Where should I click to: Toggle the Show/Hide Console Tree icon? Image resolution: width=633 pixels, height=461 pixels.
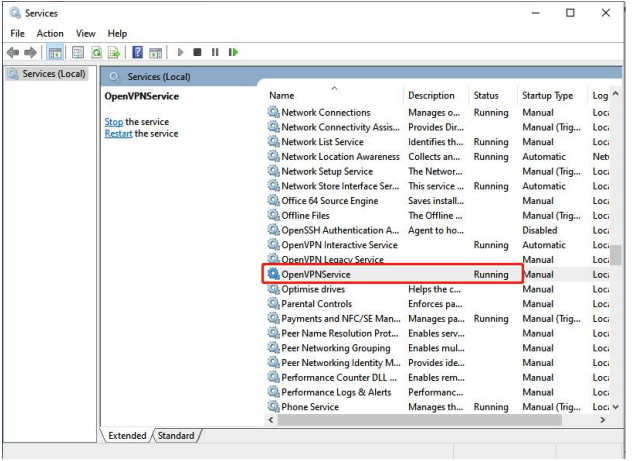[x=54, y=52]
